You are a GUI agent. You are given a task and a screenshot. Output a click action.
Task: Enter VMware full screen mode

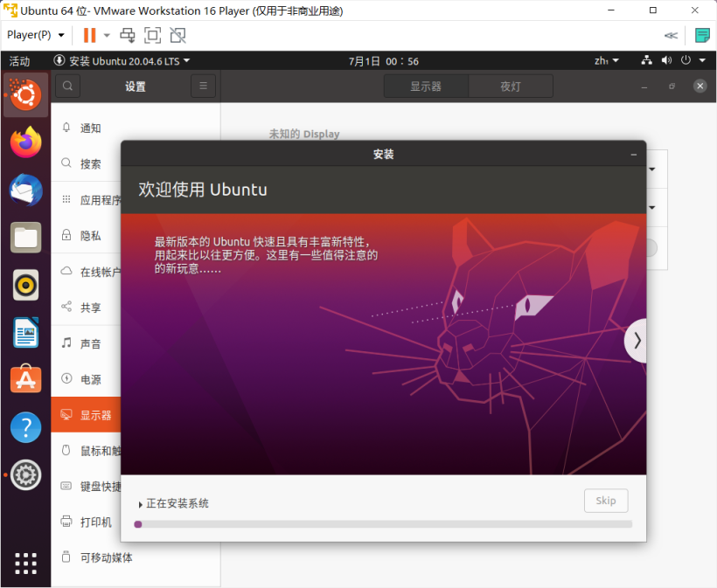click(153, 35)
